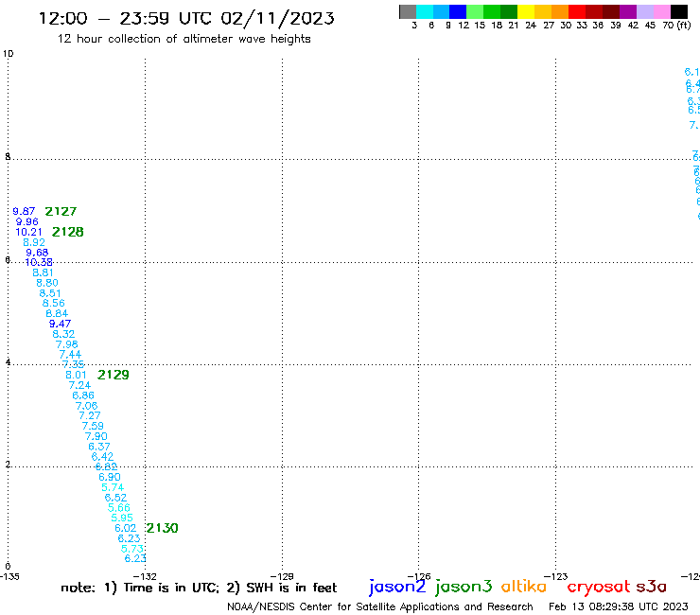Click the wave height value 6.42
This screenshot has height=615, width=700.
[x=103, y=456]
